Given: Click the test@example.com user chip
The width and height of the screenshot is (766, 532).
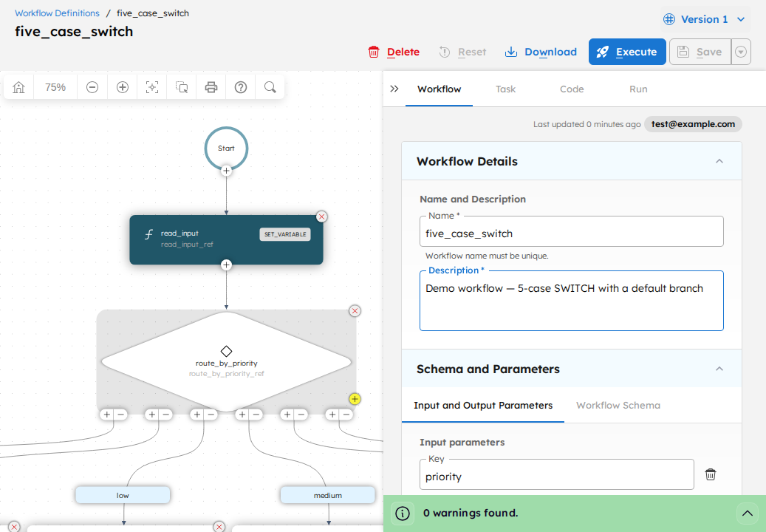Looking at the screenshot, I should click(693, 124).
